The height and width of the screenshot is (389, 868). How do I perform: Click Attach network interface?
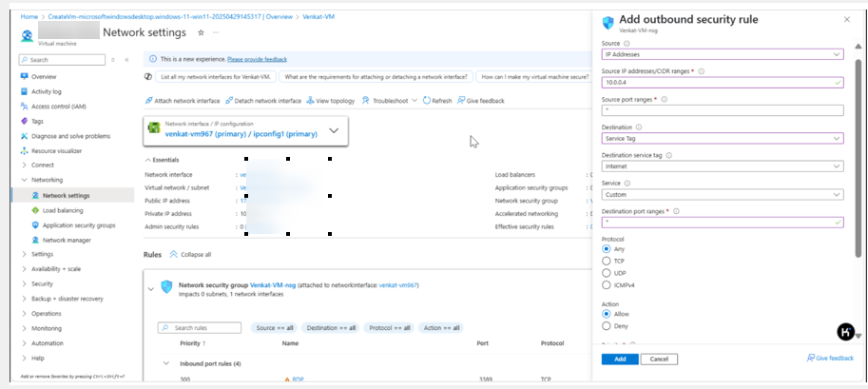coord(183,101)
